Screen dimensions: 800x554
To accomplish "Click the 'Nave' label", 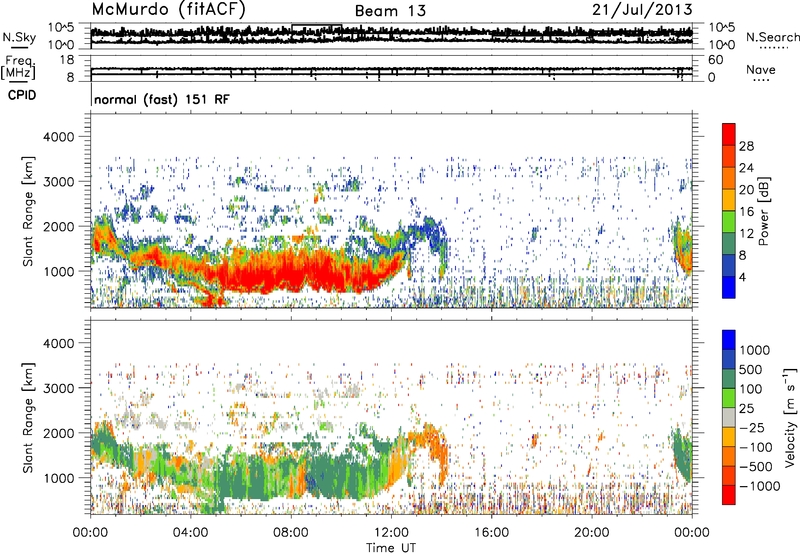I will (x=761, y=69).
